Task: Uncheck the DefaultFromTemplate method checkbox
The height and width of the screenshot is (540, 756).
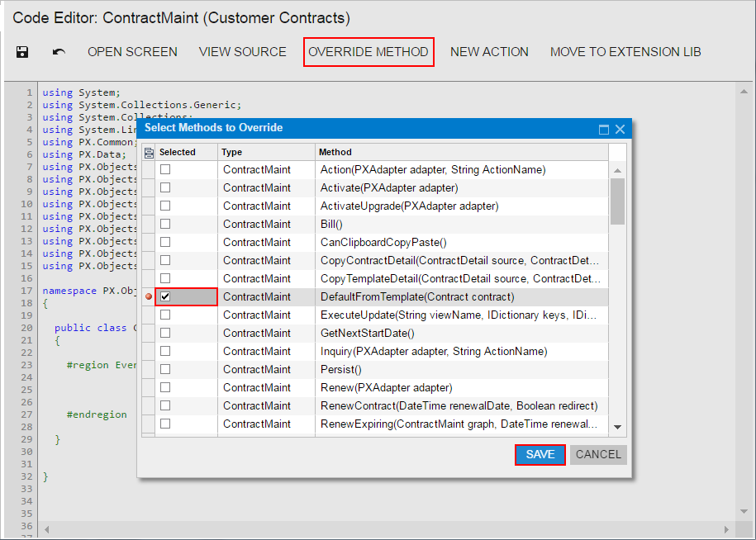Action: pos(165,296)
